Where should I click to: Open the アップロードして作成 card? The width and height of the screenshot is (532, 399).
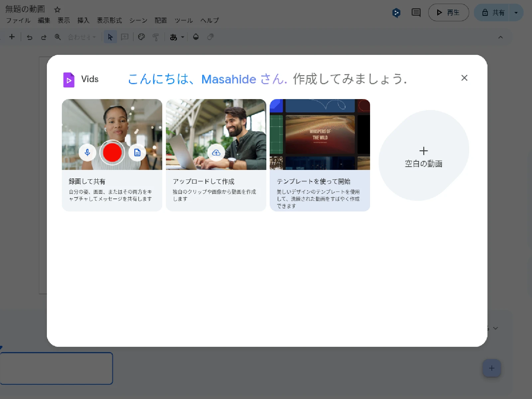pos(216,155)
